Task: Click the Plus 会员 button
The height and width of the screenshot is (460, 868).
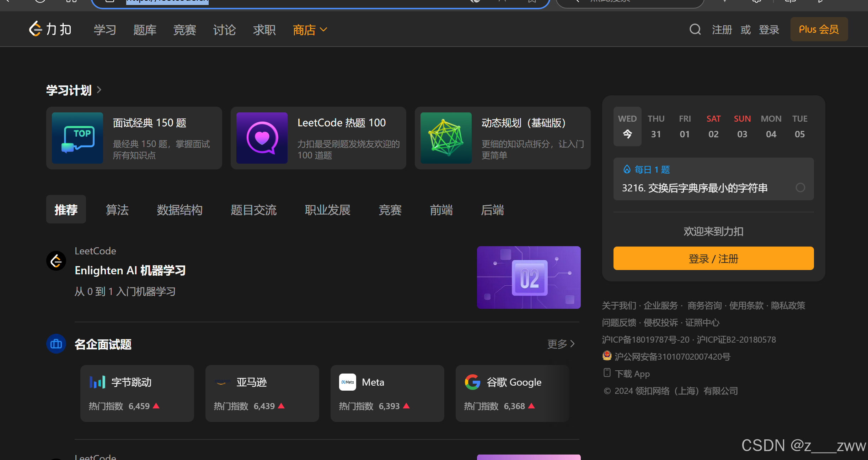Action: [819, 29]
